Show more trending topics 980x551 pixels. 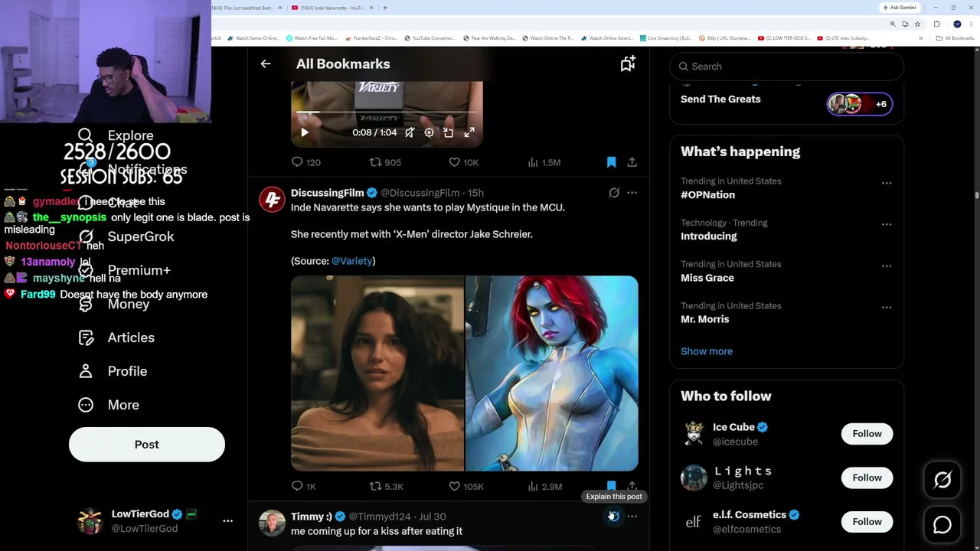click(707, 351)
